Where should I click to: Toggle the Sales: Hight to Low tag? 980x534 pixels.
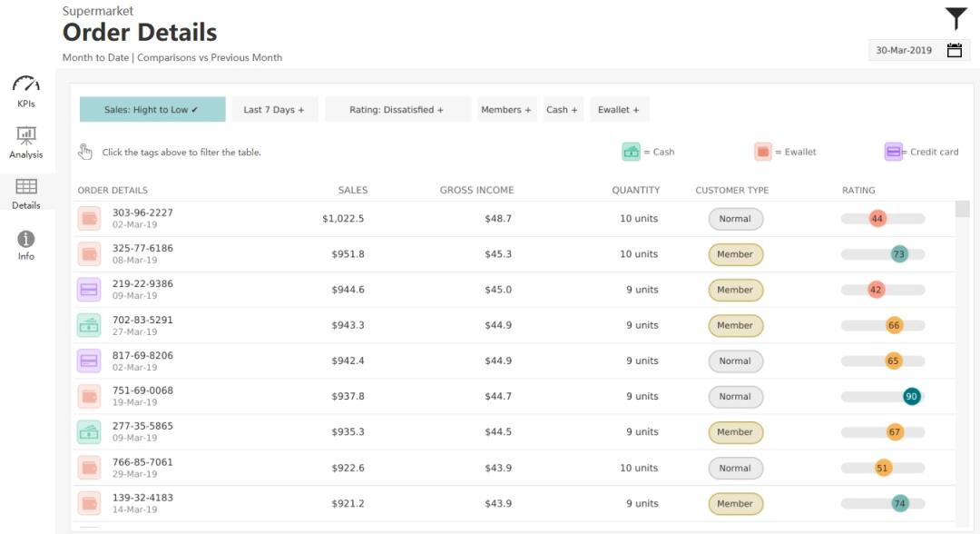pyautogui.click(x=152, y=109)
